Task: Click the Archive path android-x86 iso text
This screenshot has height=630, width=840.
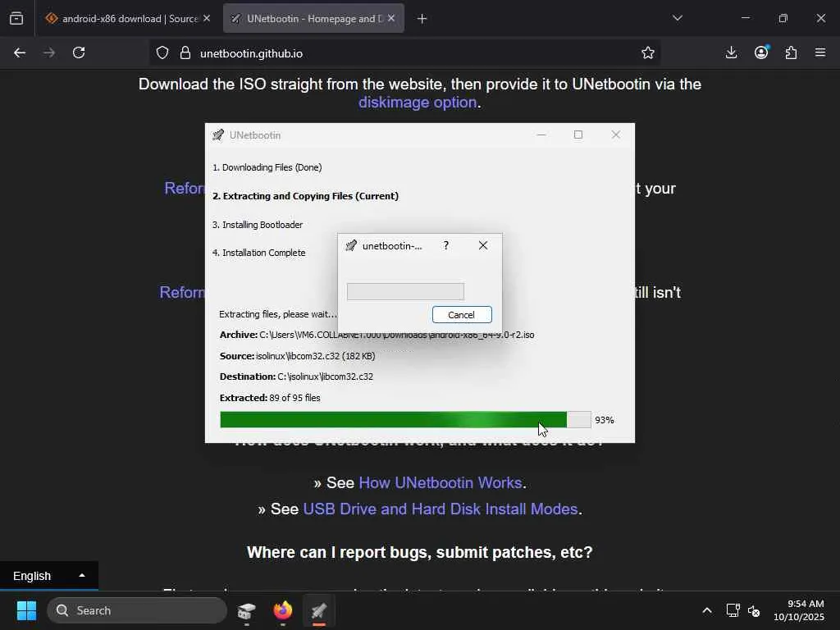Action: 377,335
